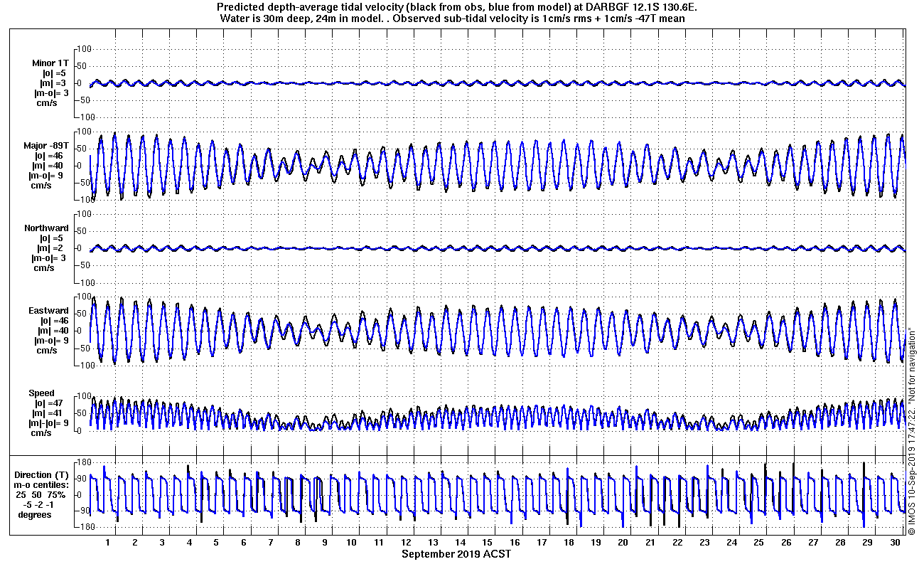Image resolution: width=924 pixels, height=569 pixels.
Task: Click 'm-o centiles:' text in Direction panel
Action: point(43,485)
